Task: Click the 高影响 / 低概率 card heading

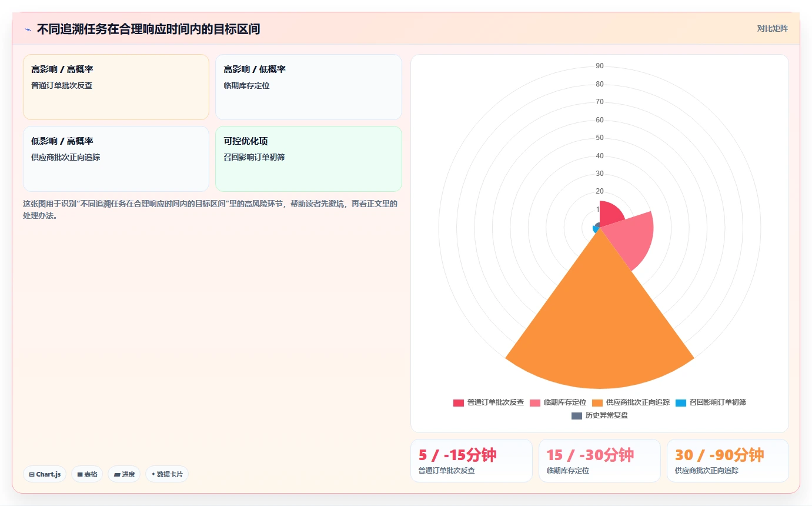Action: pyautogui.click(x=255, y=69)
